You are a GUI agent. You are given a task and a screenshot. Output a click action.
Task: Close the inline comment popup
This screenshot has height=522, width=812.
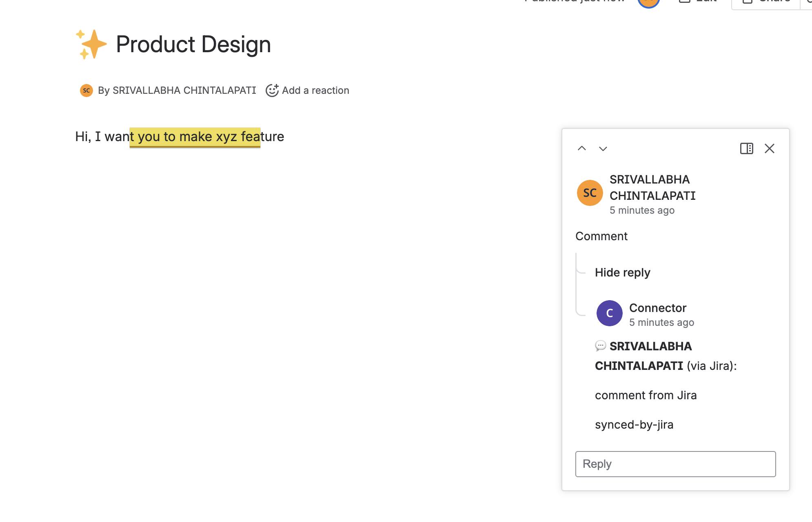point(769,148)
